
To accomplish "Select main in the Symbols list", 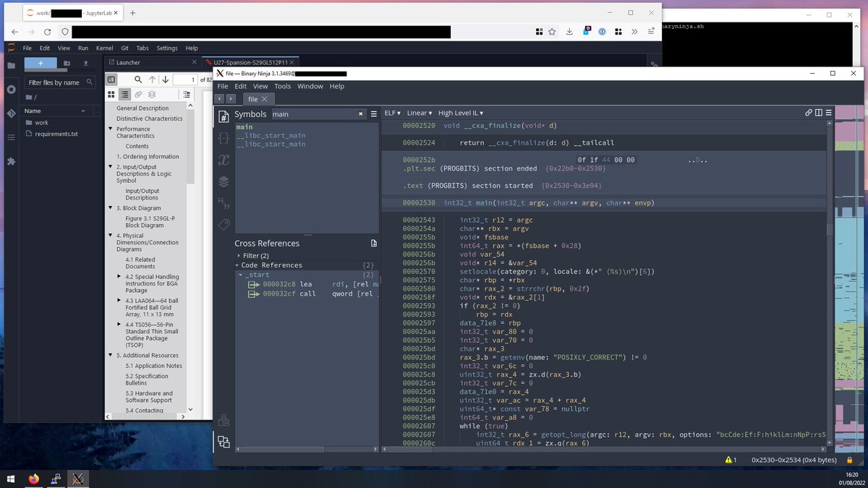I will point(244,127).
